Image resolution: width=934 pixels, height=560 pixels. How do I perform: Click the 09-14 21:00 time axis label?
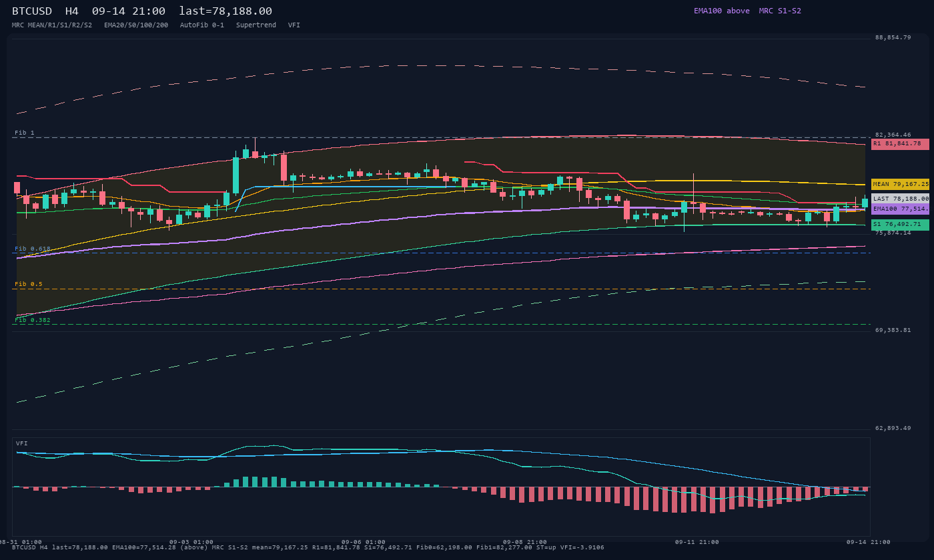(869, 542)
